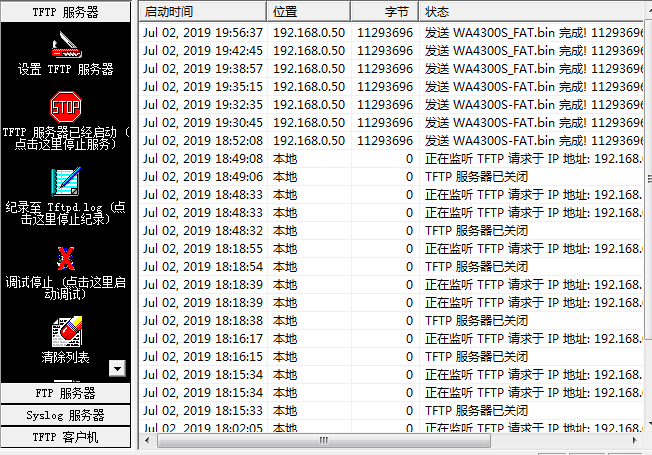Select the log row at 19:35:15

pyautogui.click(x=391, y=87)
